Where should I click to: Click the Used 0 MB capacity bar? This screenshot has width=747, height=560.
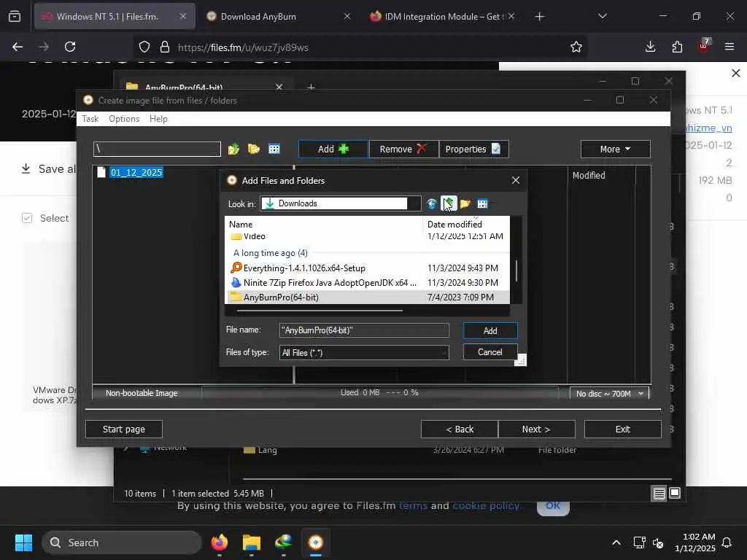click(x=379, y=393)
